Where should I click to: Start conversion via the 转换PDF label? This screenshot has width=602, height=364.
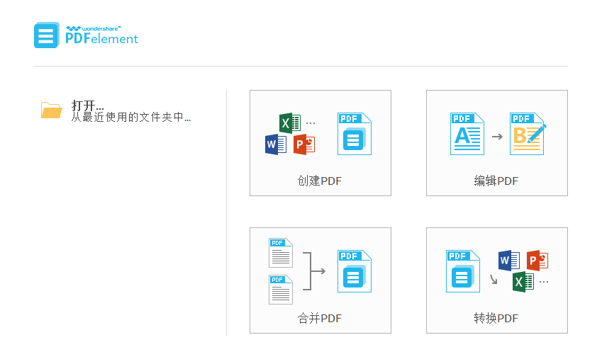(496, 319)
